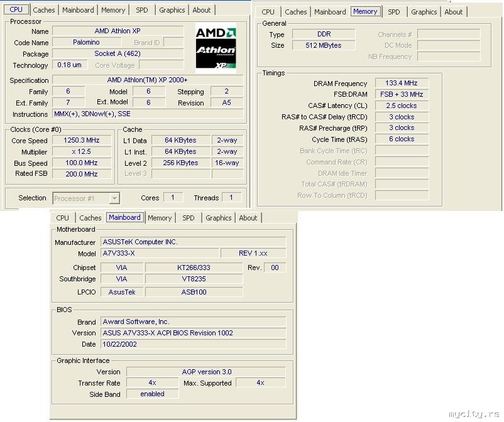The width and height of the screenshot is (504, 422).
Task: Click the Specification Athlon XP 2000+ field
Action: coord(148,80)
